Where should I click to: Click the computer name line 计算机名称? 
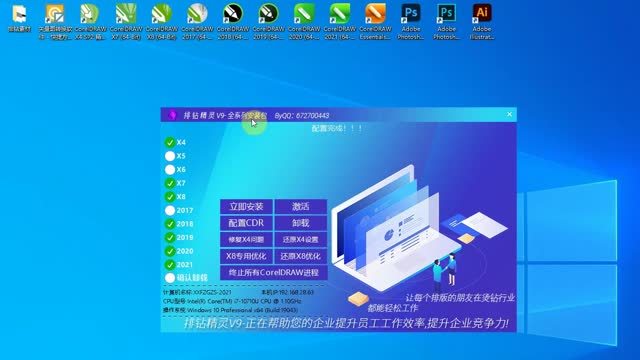pos(197,292)
